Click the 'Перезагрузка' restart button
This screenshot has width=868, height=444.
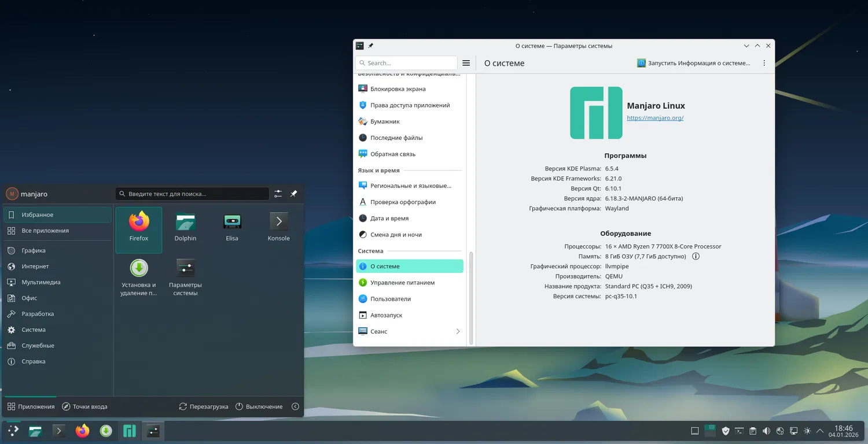204,406
